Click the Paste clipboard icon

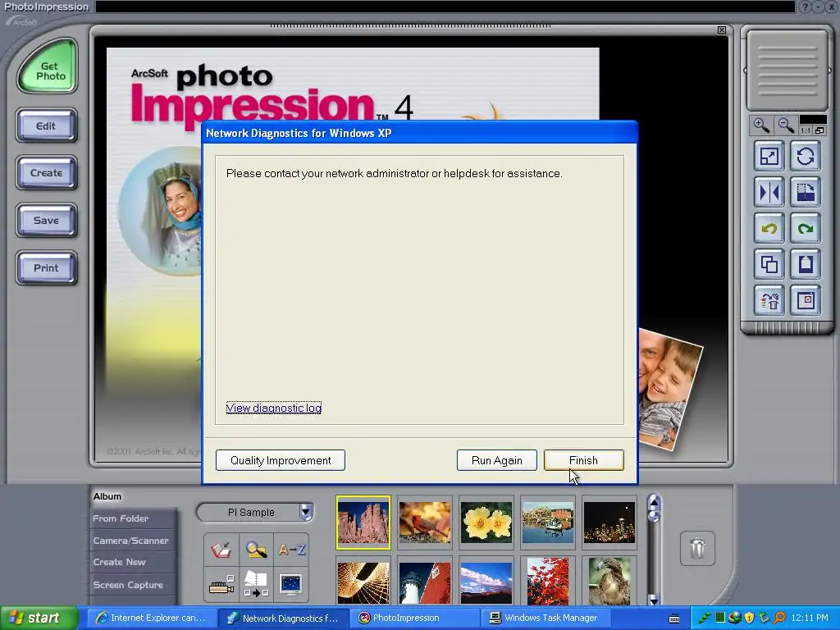(x=806, y=265)
